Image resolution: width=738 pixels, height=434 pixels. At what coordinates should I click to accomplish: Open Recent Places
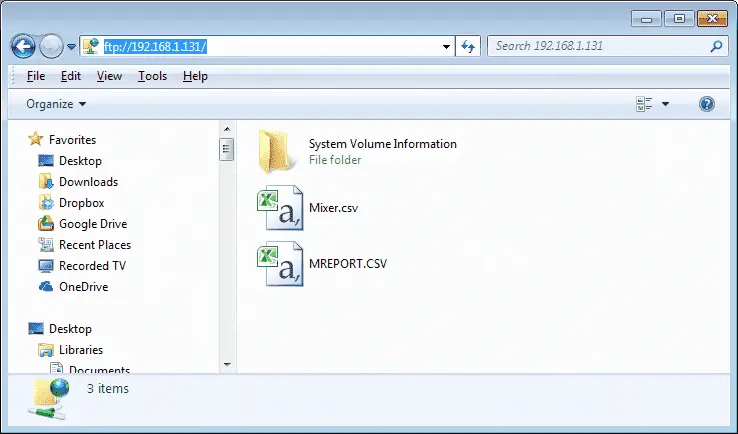(x=95, y=245)
